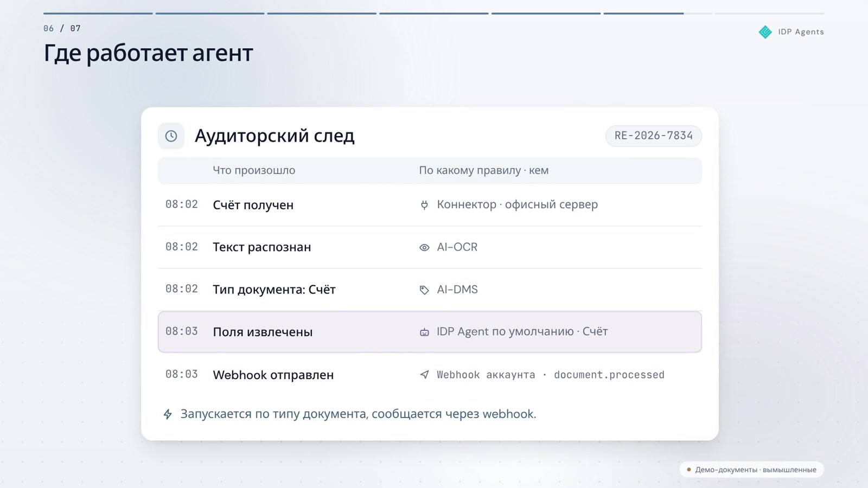Screen dimensions: 868x488
Task: Click the last slide progress segment
Action: (770, 13)
